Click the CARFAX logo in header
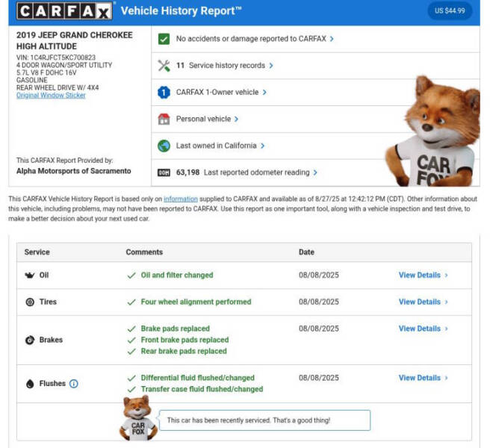Viewport: 490px width, 448px height. click(64, 11)
